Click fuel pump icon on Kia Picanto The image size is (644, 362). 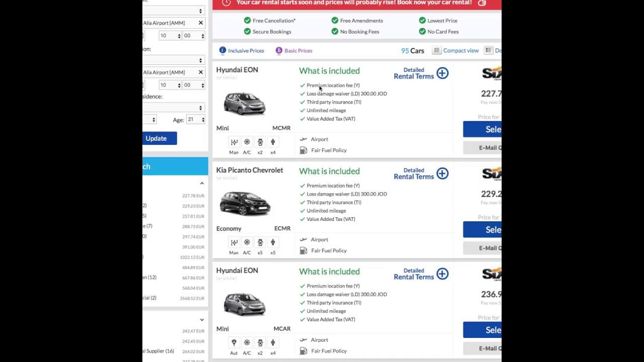pos(303,250)
